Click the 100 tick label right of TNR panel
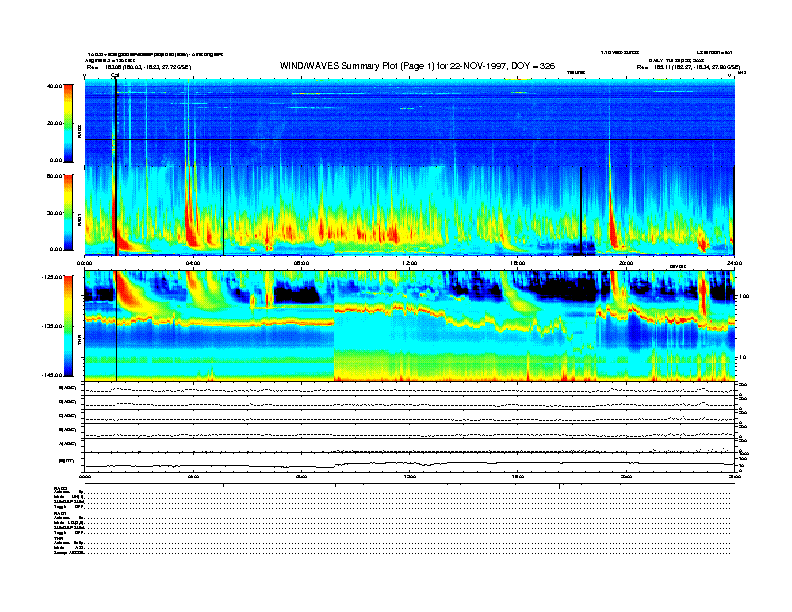Screen dimensions: 792x612 744,296
